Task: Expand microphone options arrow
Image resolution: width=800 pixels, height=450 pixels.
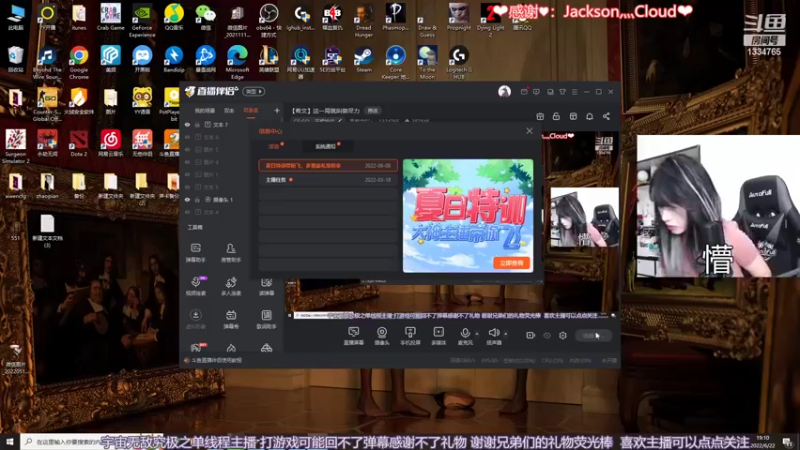Action: coord(477,334)
